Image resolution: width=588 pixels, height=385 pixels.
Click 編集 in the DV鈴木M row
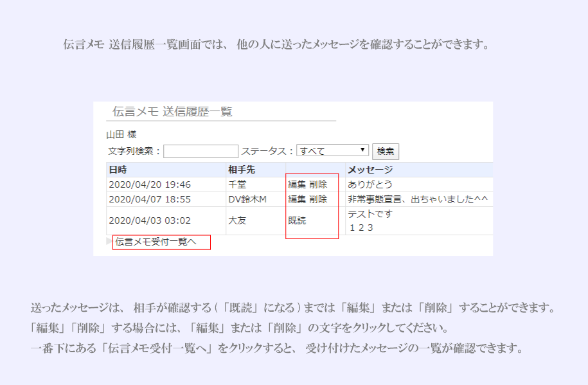297,199
